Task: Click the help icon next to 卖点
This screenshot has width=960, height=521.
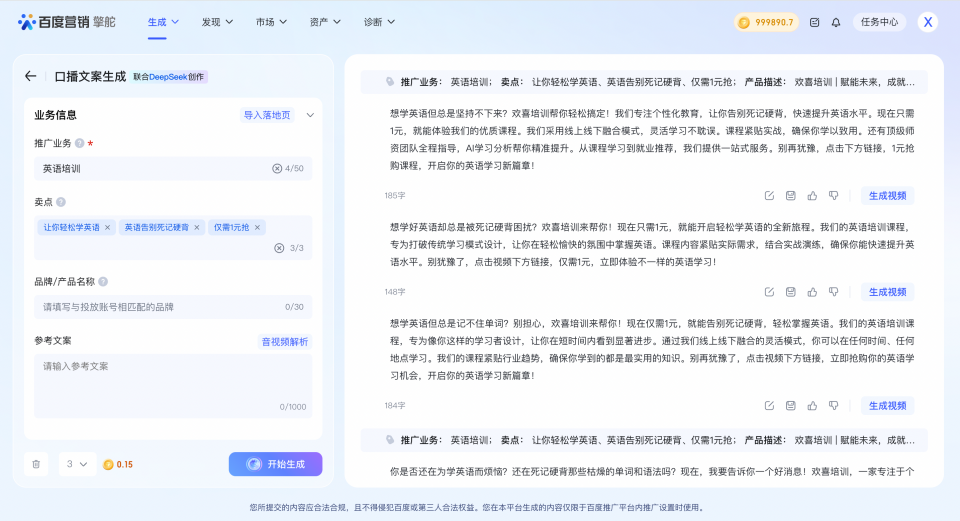Action: (61, 202)
